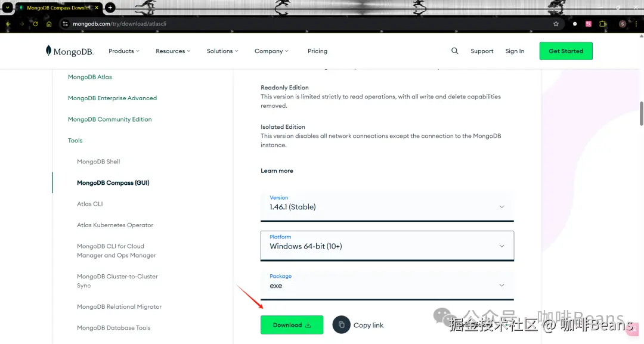The height and width of the screenshot is (344, 644).
Task: Expand the Solutions menu
Action: (222, 51)
